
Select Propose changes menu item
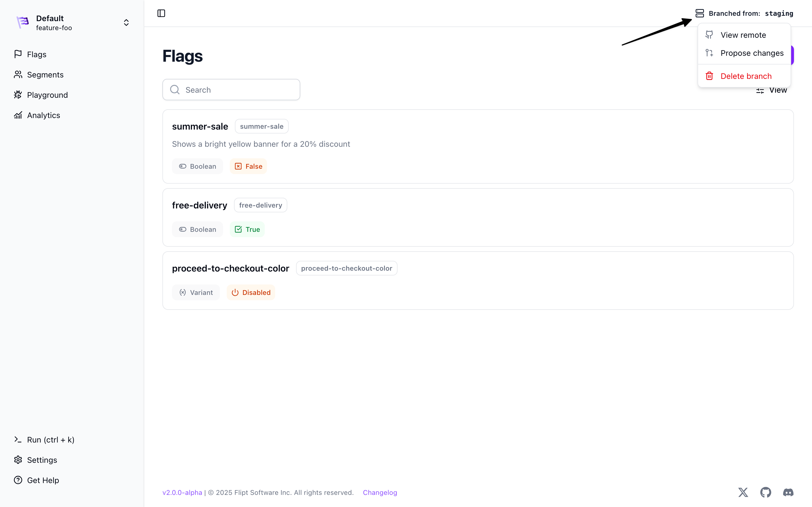752,53
